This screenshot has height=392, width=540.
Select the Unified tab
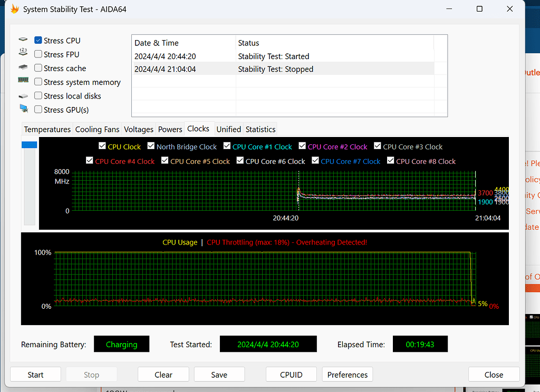pyautogui.click(x=228, y=129)
